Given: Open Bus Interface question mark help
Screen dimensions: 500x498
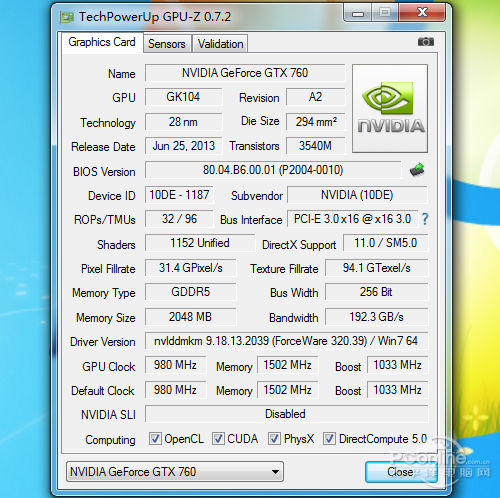Looking at the screenshot, I should click(425, 219).
